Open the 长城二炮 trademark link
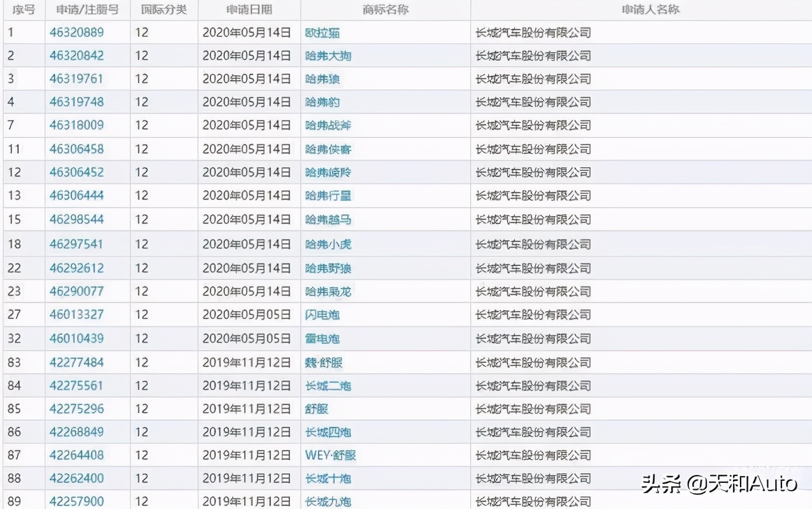Viewport: 812px width, 509px height. point(328,386)
